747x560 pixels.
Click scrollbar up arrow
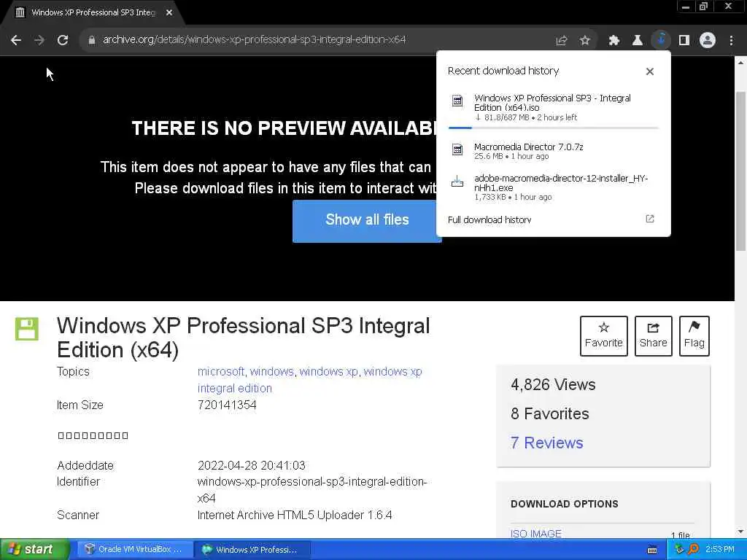pos(741,63)
